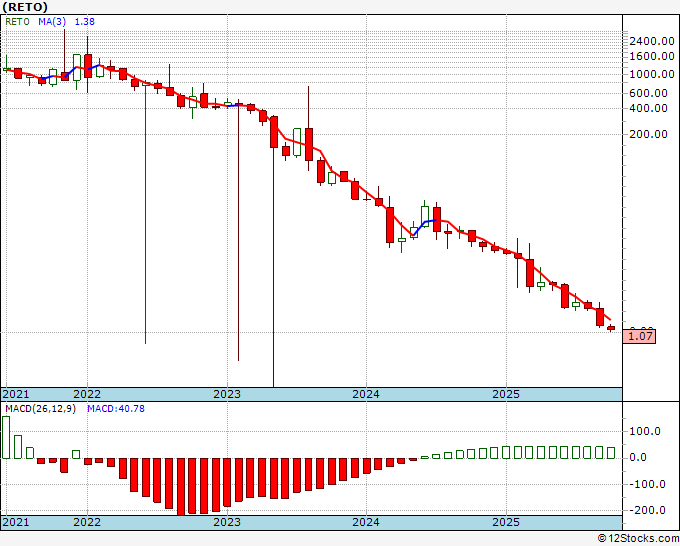The height and width of the screenshot is (546, 680).
Task: Click the 0.0 MACD axis label
Action: coord(638,457)
